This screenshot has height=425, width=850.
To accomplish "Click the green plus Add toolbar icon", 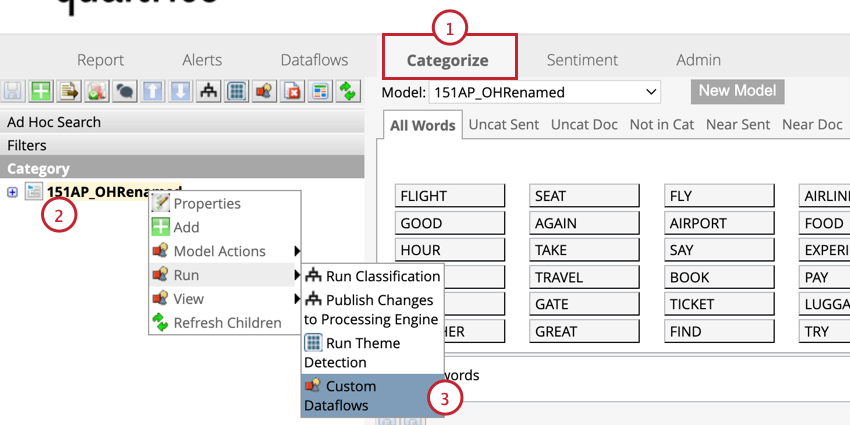I will (x=41, y=91).
